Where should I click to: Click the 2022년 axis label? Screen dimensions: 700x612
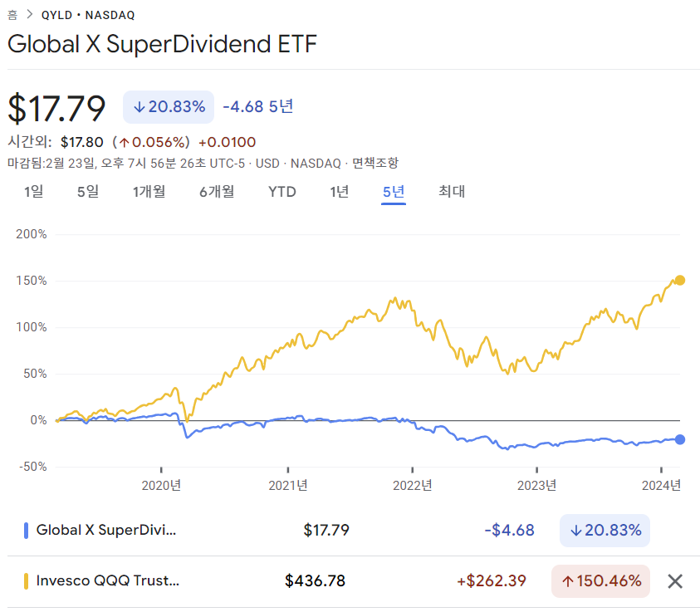coord(413,485)
